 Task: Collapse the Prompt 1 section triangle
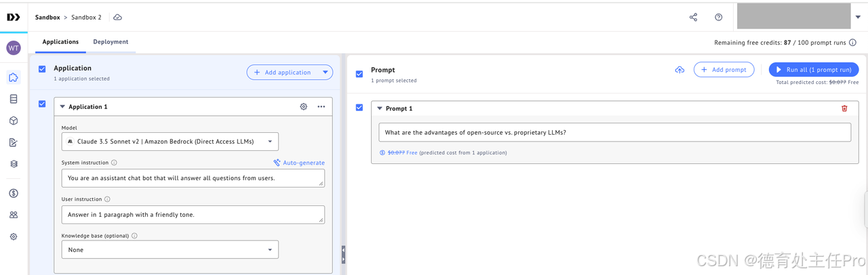pos(380,108)
